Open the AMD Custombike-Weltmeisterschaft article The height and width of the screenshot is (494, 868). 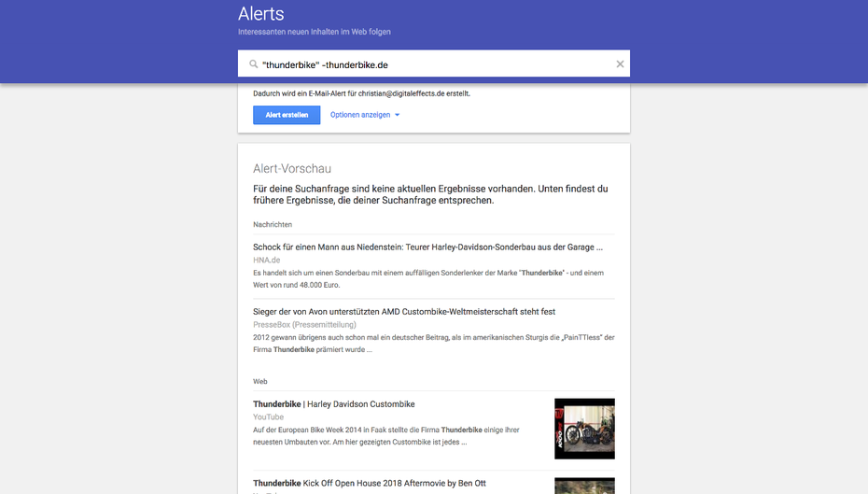point(404,312)
